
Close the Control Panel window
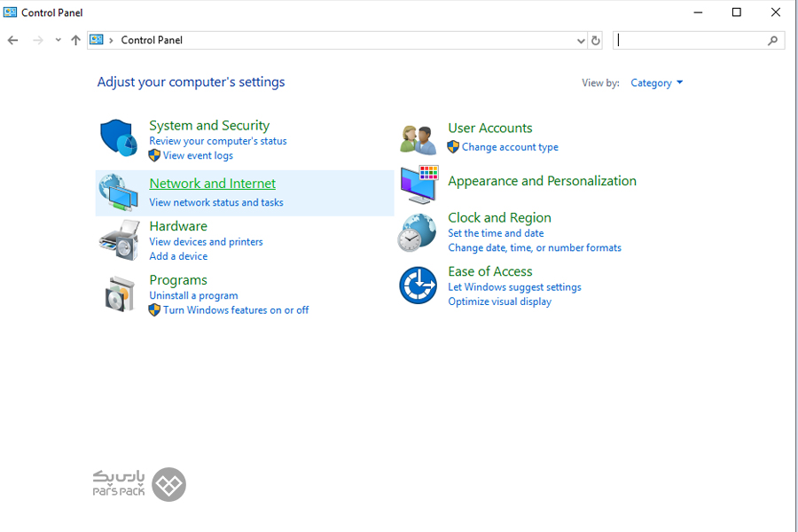click(x=776, y=12)
